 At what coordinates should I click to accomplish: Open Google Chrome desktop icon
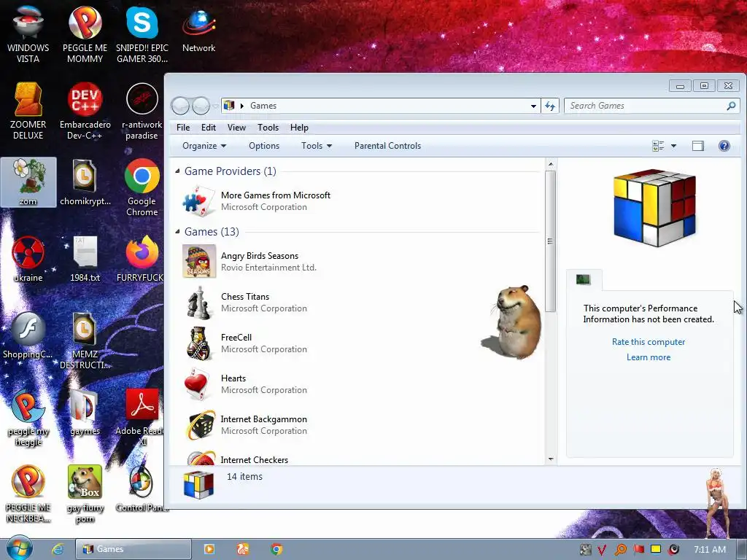click(x=142, y=187)
